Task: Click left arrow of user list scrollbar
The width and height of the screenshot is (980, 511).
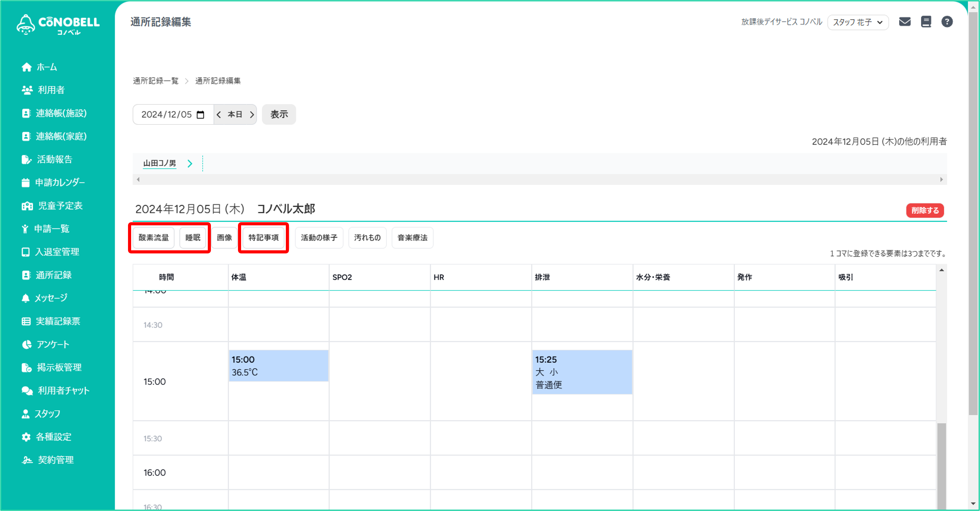Action: pyautogui.click(x=138, y=180)
